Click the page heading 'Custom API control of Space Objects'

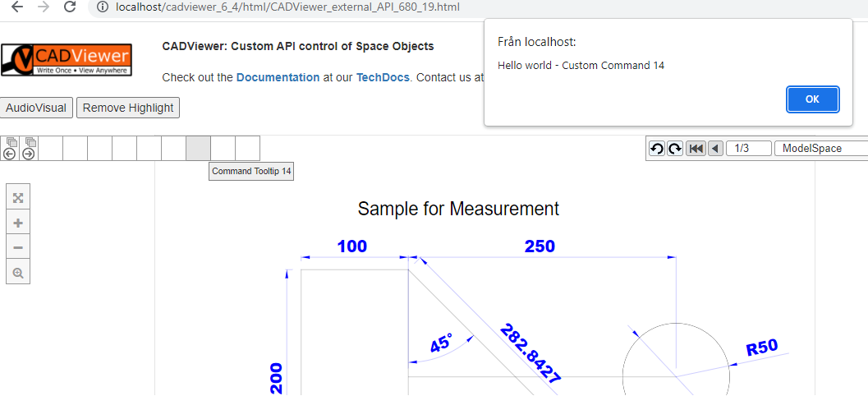pyautogui.click(x=298, y=47)
